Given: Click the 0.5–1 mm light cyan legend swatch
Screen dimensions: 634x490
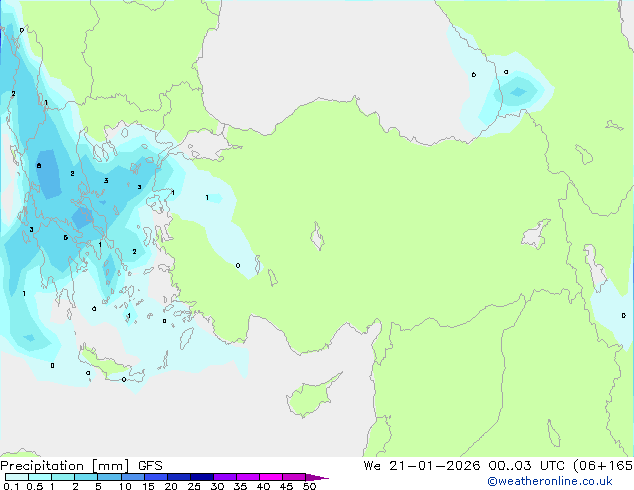Looking at the screenshot, I should [x=40, y=477].
